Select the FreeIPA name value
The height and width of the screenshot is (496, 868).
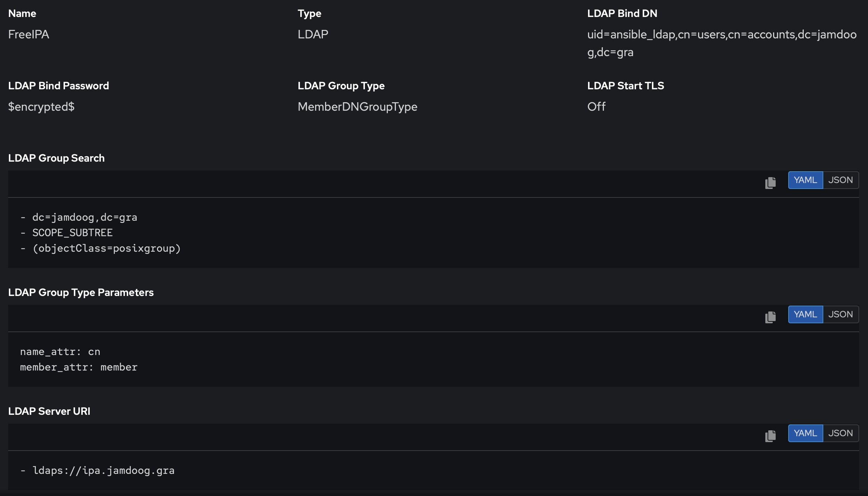pyautogui.click(x=29, y=34)
